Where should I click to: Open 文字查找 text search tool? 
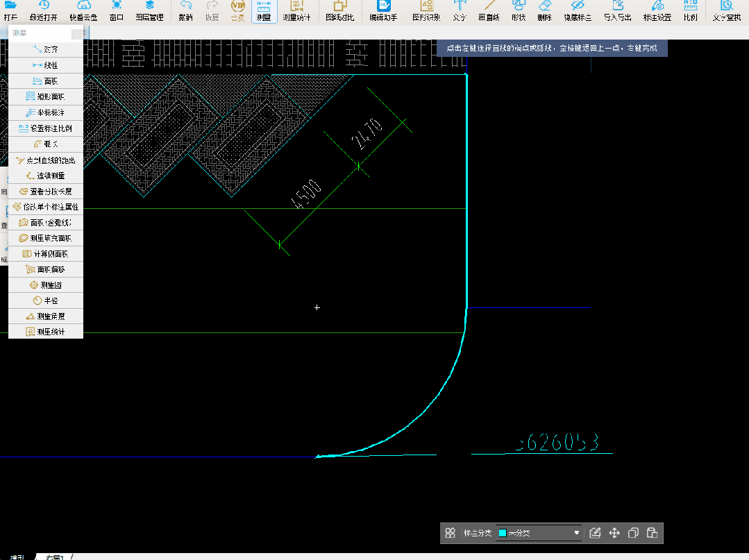[727, 10]
